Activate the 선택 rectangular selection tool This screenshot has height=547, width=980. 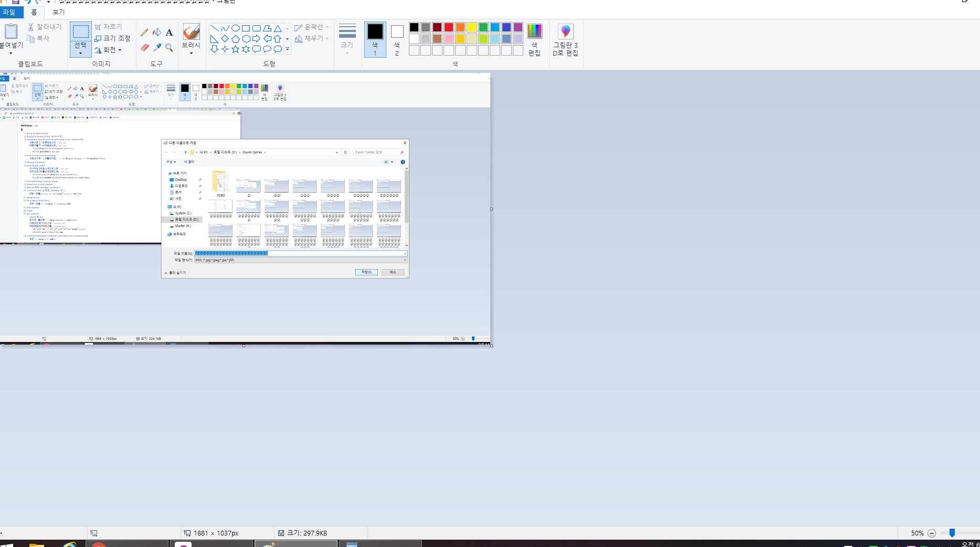click(x=80, y=31)
